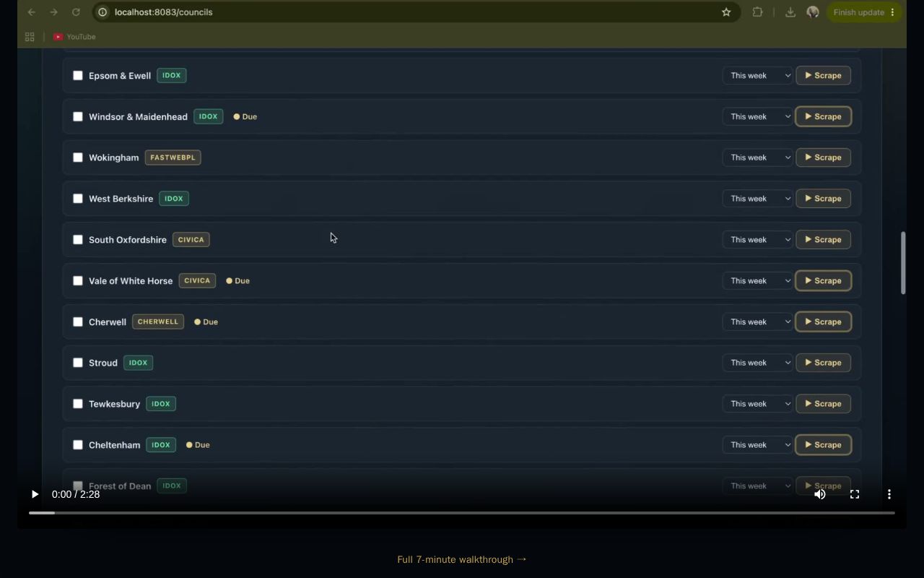
Task: Tick the Epsom & Ewell checkbox
Action: [78, 75]
